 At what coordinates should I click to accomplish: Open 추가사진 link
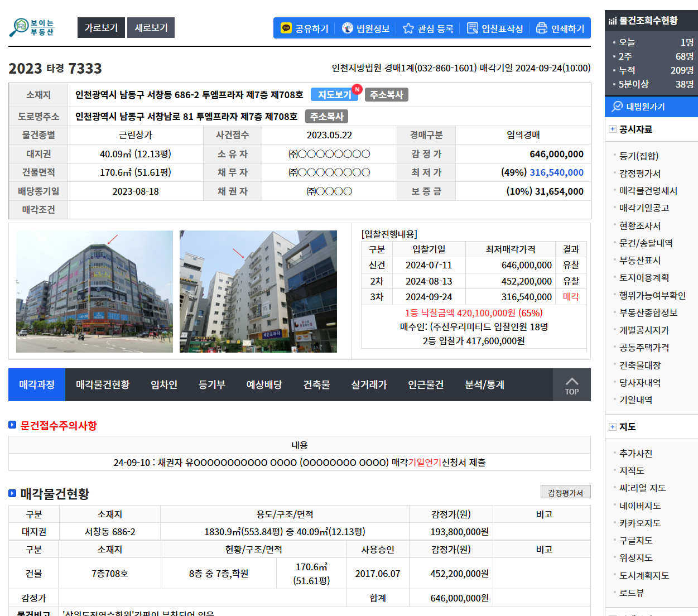click(x=636, y=454)
